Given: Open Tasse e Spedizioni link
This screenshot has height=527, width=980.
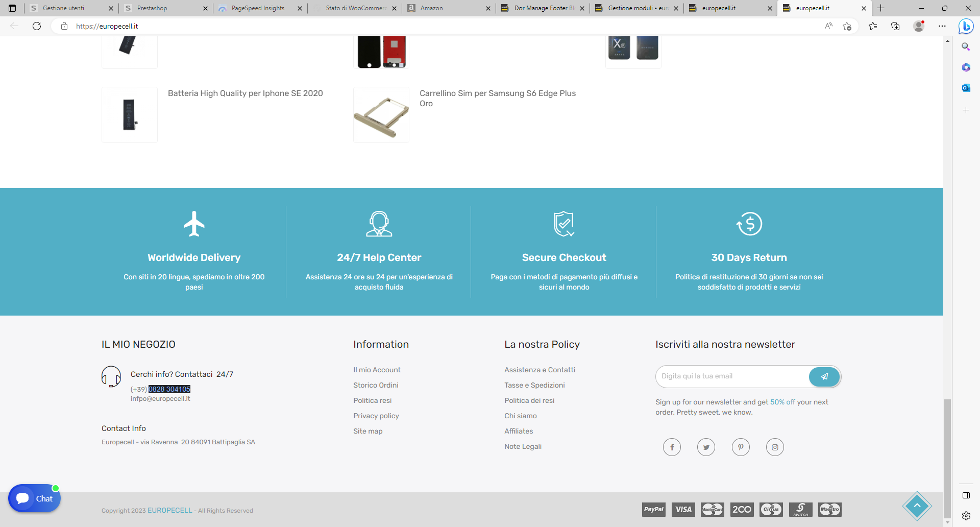Looking at the screenshot, I should pyautogui.click(x=534, y=385).
